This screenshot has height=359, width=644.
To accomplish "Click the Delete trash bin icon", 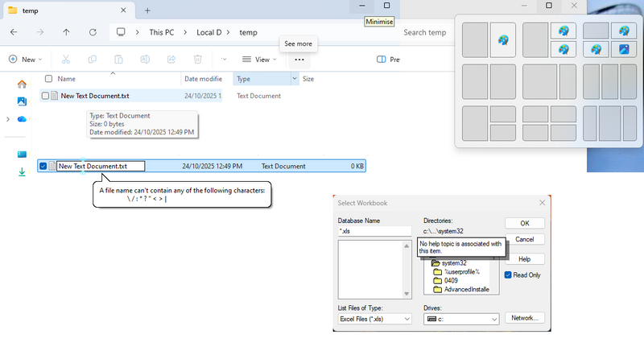I will (x=197, y=60).
